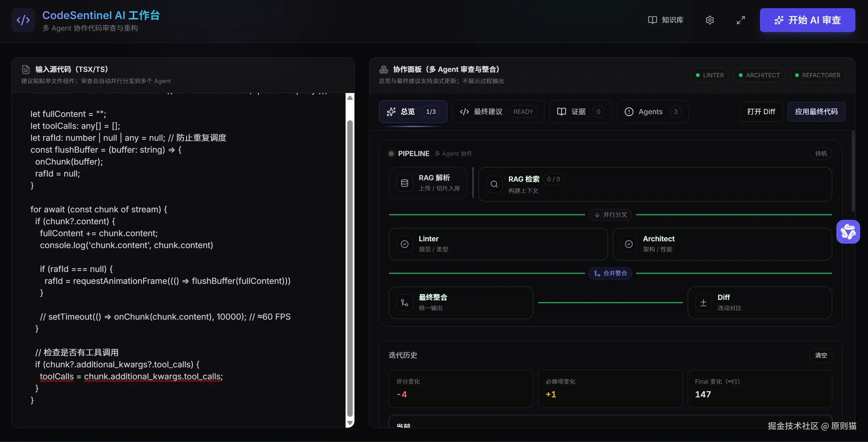Click the RAG 检索 search icon
868x442 pixels.
pyautogui.click(x=494, y=184)
